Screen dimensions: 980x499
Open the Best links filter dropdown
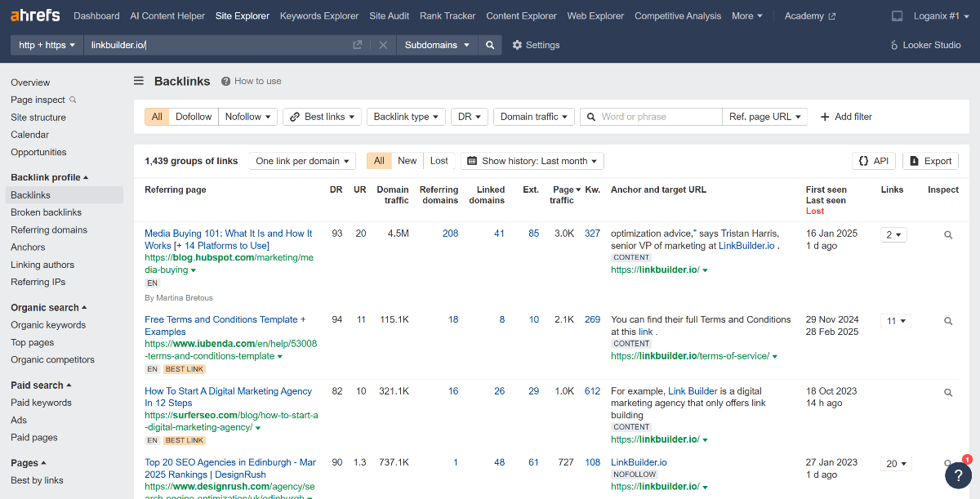tap(322, 117)
